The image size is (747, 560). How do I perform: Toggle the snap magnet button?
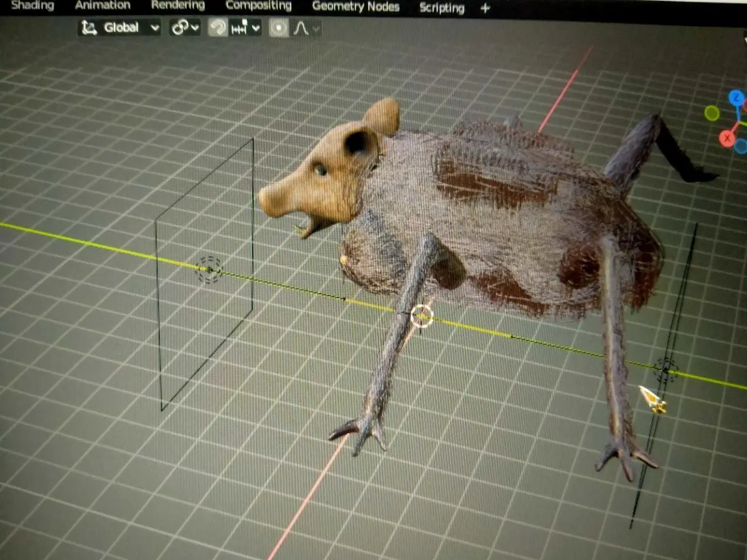point(217,27)
